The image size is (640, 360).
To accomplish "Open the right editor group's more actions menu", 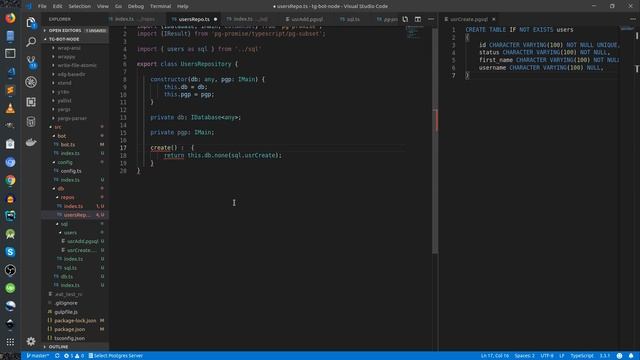I will pos(633,19).
